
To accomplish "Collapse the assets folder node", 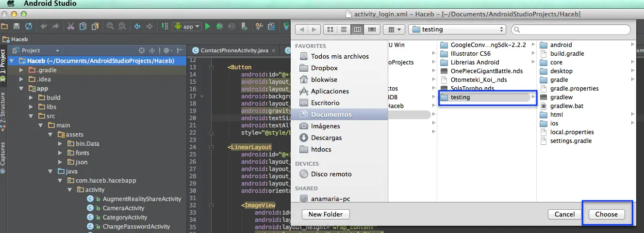I will click(x=50, y=135).
